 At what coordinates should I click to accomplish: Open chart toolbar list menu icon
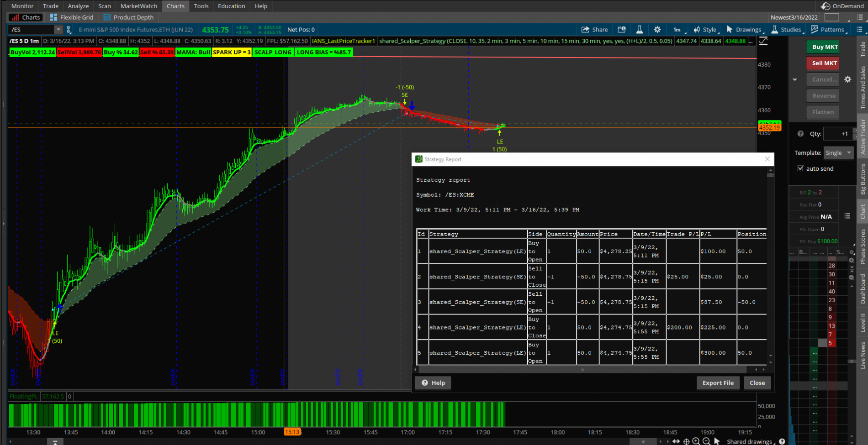(859, 30)
